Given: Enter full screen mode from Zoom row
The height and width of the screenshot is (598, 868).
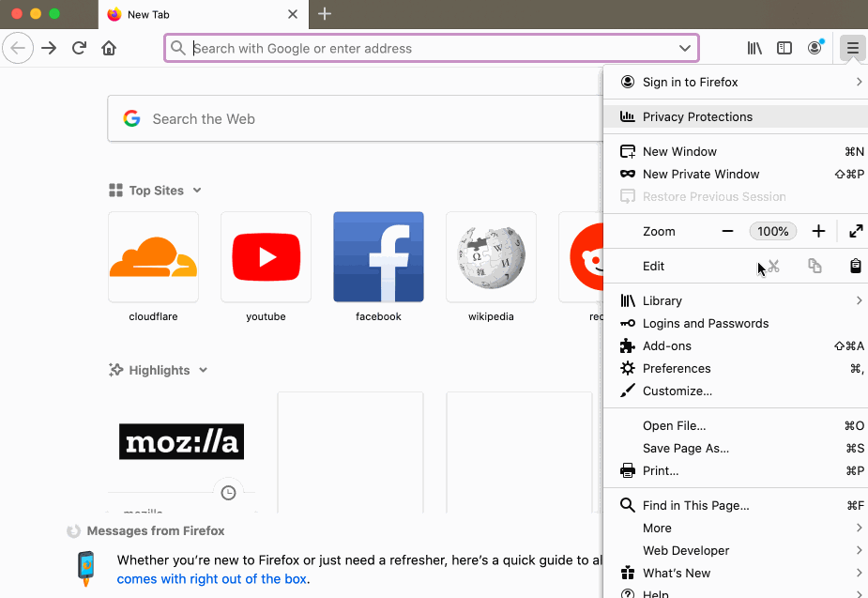Looking at the screenshot, I should (x=856, y=231).
